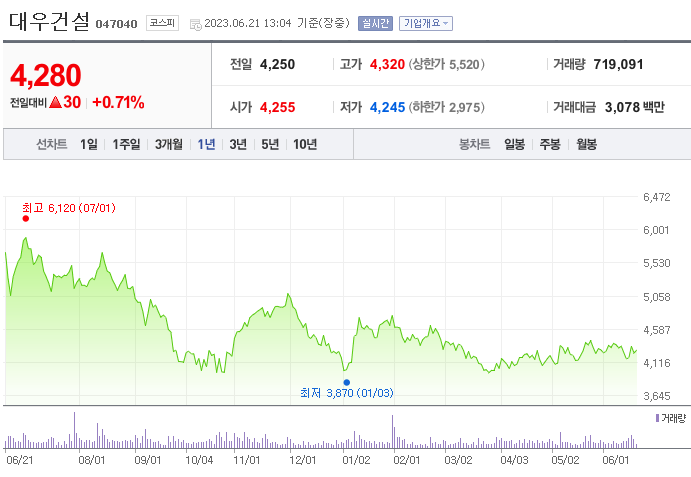
Task: Open the 기업개요 dropdown
Action: pos(426,23)
